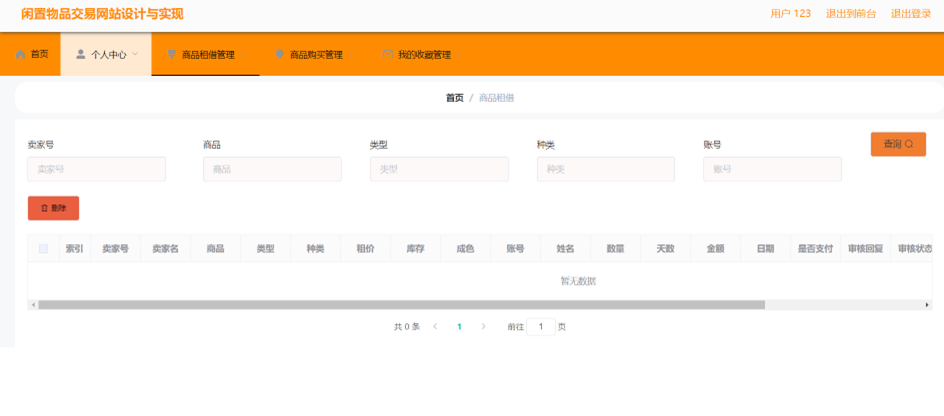This screenshot has height=416, width=944.
Task: Toggle the select-all checkbox in table header
Action: coord(43,249)
